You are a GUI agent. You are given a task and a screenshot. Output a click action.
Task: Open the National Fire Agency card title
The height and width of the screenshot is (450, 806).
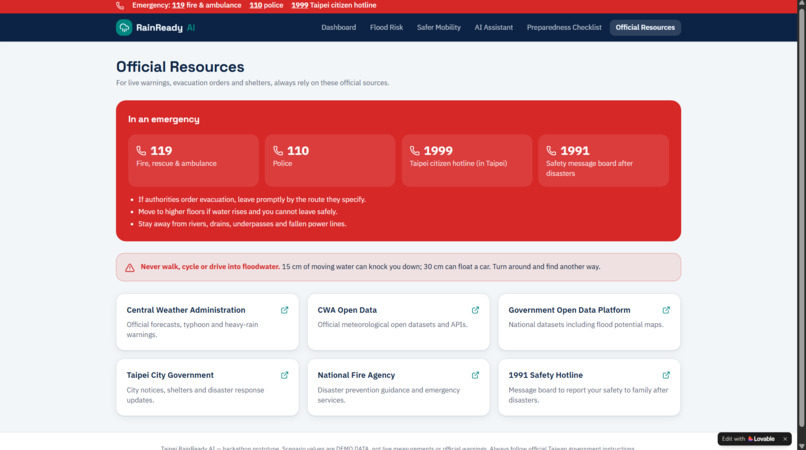tap(356, 375)
